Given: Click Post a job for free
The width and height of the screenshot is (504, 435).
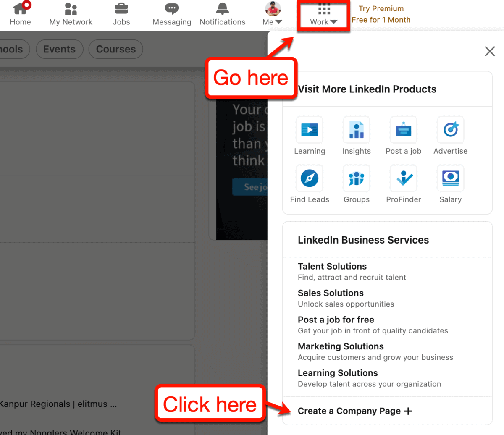Looking at the screenshot, I should pos(336,320).
